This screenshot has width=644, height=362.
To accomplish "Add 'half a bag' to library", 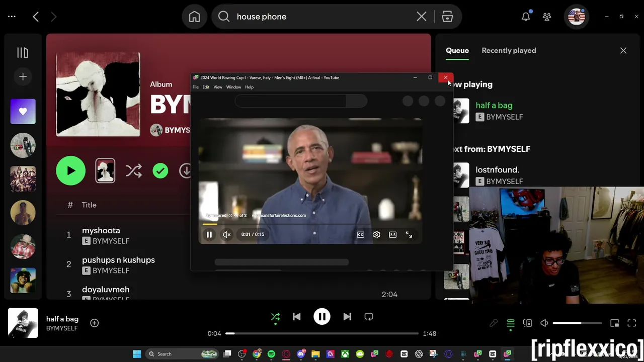I will click(95, 323).
